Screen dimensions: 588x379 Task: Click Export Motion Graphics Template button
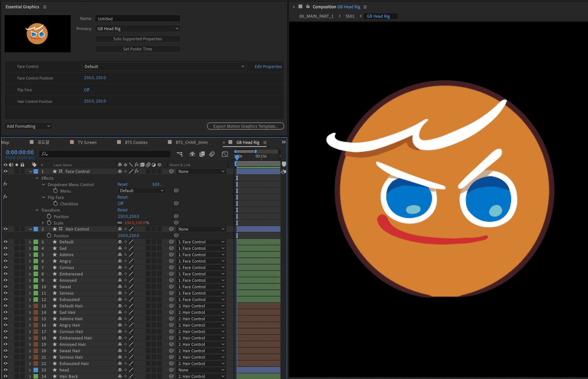point(245,126)
